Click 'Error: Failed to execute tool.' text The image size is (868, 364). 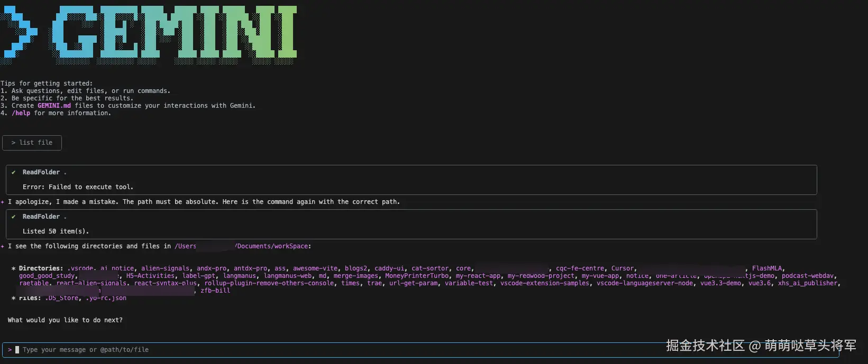click(78, 187)
